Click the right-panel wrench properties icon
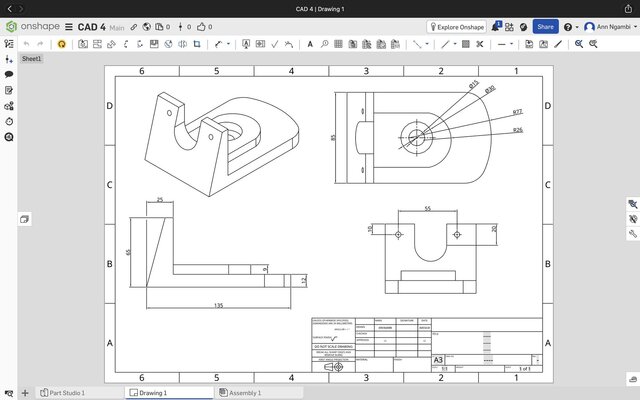The width and height of the screenshot is (640, 400). coord(633,234)
